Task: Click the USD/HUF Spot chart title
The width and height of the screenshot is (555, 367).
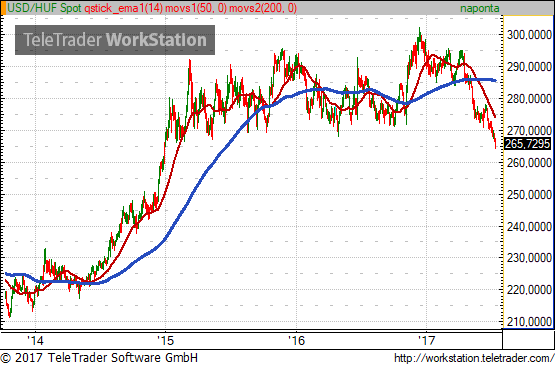Action: pos(44,8)
